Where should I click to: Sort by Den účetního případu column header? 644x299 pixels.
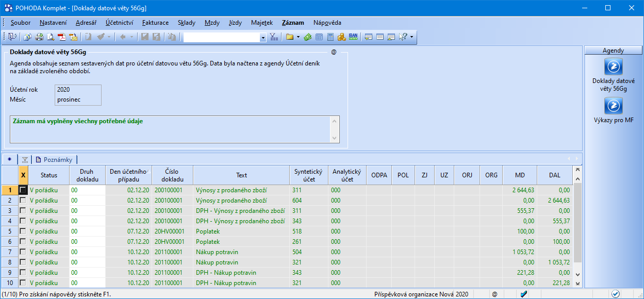click(x=128, y=175)
